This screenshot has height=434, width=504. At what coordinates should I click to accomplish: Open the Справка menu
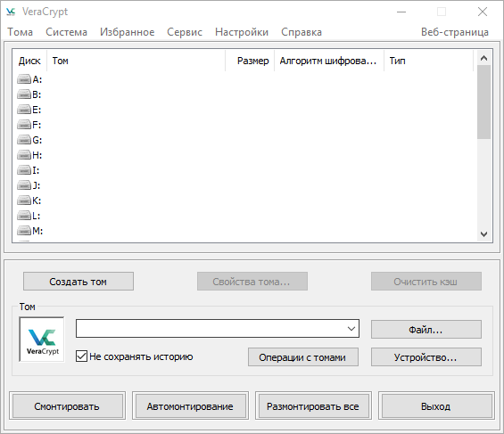[302, 32]
